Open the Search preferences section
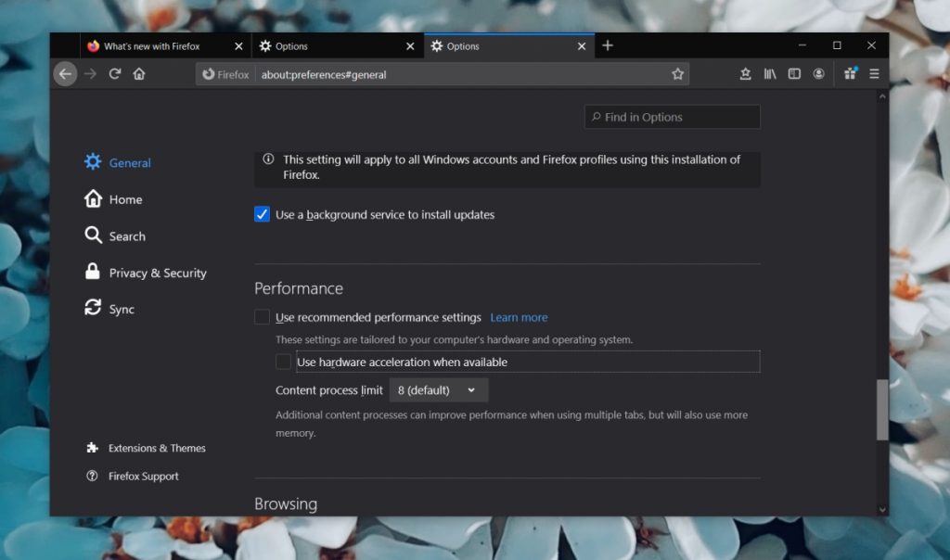The image size is (950, 560). pos(127,236)
